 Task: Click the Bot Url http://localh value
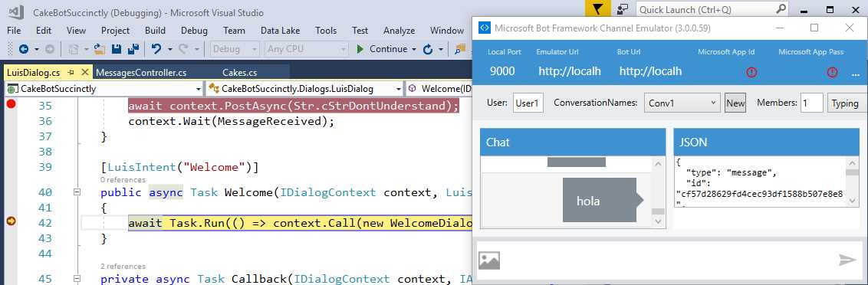click(x=650, y=71)
